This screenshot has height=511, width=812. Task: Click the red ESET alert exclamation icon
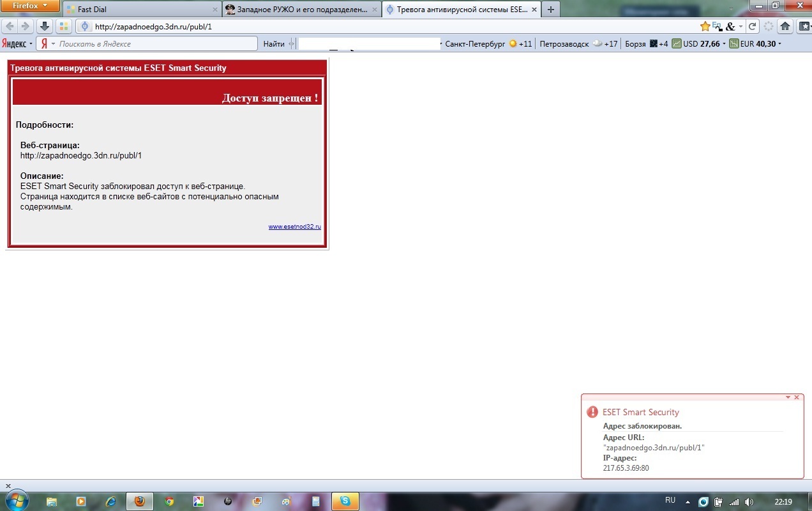tap(592, 412)
